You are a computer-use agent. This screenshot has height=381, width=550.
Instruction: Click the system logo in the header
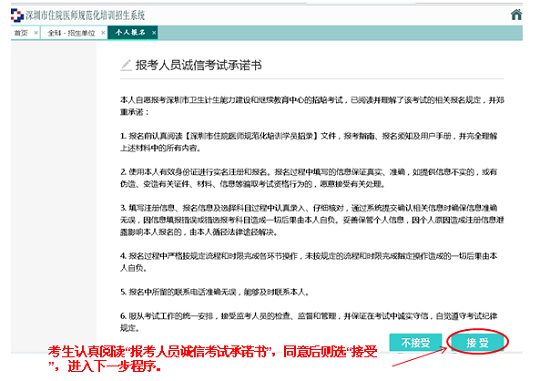[x=17, y=15]
